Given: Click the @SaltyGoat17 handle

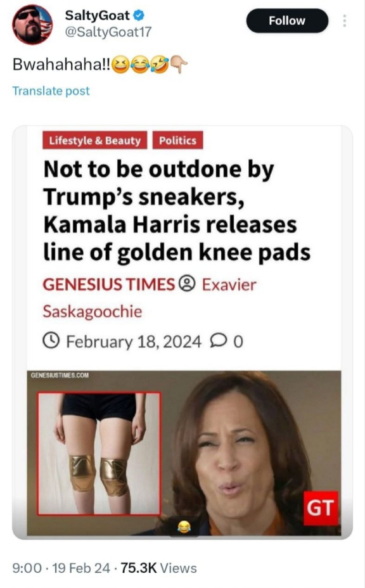Looking at the screenshot, I should point(108,32).
